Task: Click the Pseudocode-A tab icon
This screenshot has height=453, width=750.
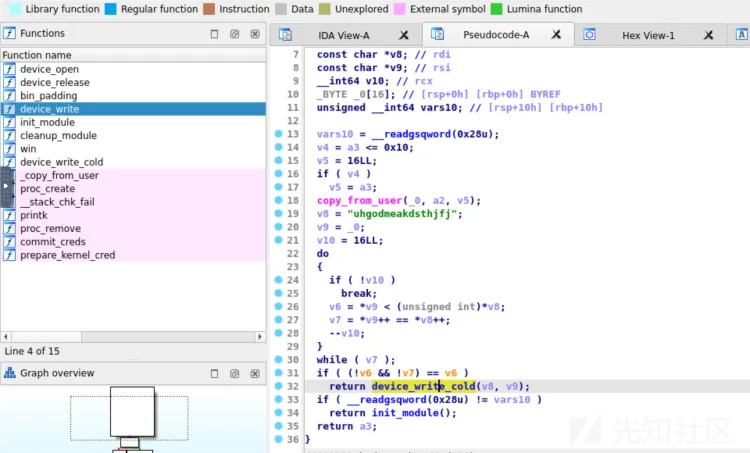Action: click(x=437, y=34)
